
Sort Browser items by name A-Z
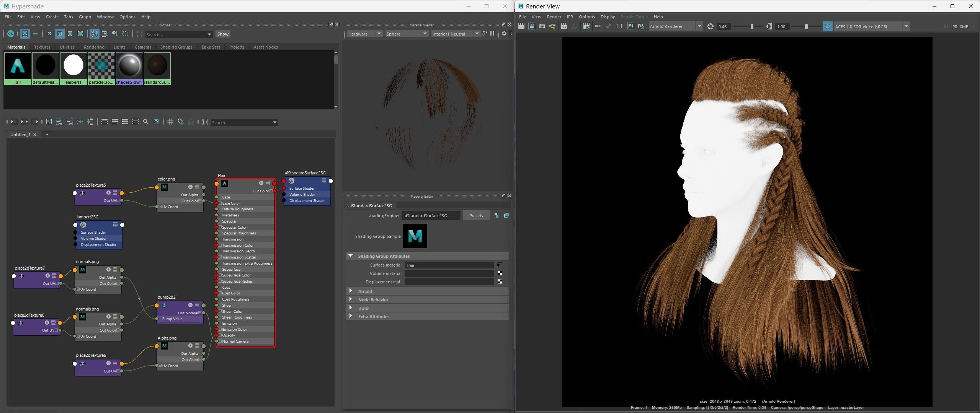click(95, 34)
